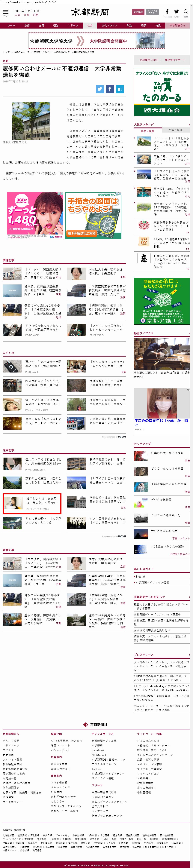Screen dimensions: 193x868
Task: Click the Facebook icon in the header
Action: pos(167,12)
